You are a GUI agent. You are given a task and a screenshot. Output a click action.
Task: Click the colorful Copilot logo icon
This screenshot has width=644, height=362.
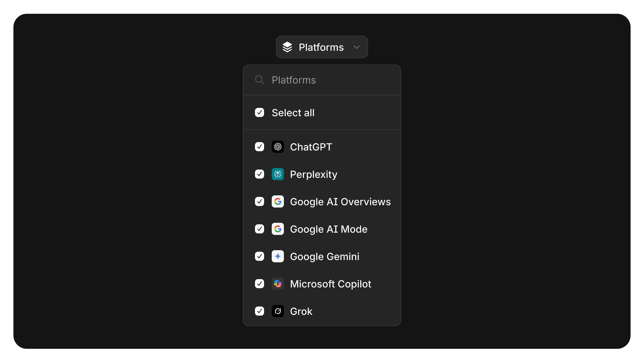tap(278, 284)
